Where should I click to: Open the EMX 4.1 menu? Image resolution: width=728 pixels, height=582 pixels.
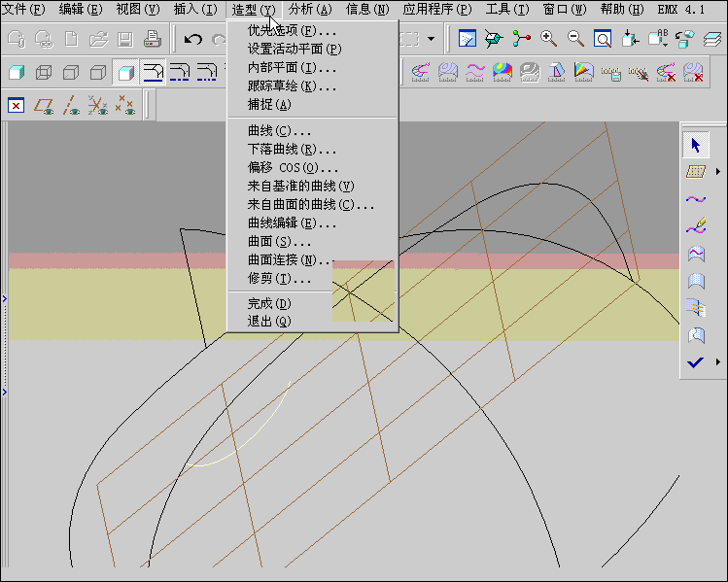[x=681, y=9]
